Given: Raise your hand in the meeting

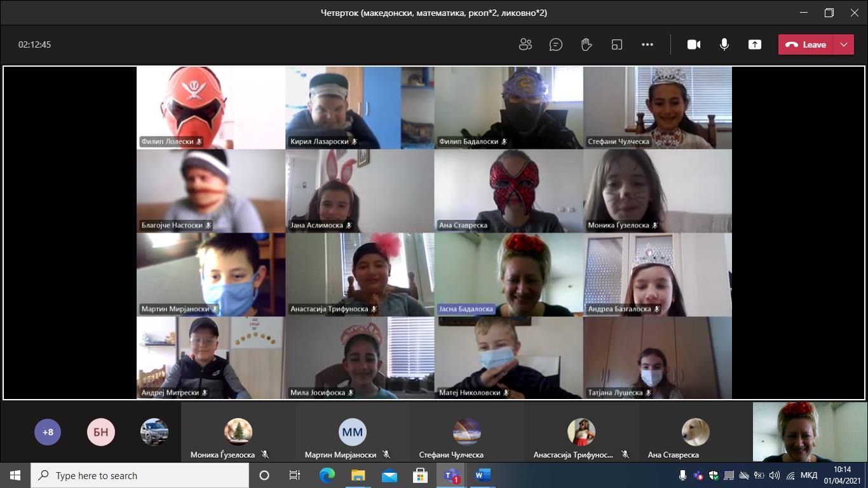Looking at the screenshot, I should tap(587, 44).
